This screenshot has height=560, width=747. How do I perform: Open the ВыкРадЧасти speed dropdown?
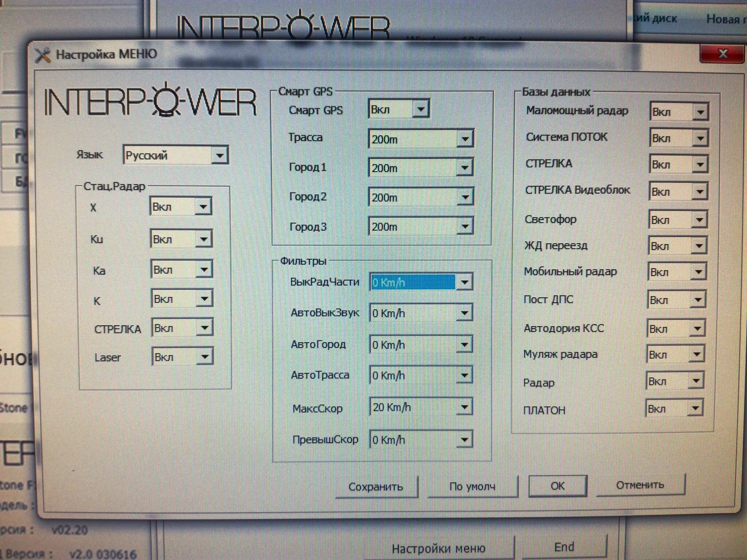[421, 282]
